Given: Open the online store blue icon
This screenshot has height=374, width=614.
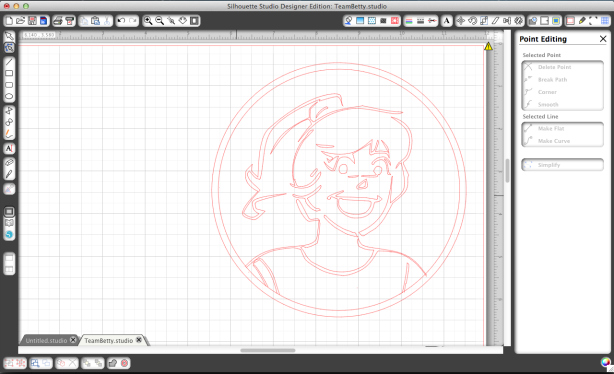Looking at the screenshot, I should 9,235.
